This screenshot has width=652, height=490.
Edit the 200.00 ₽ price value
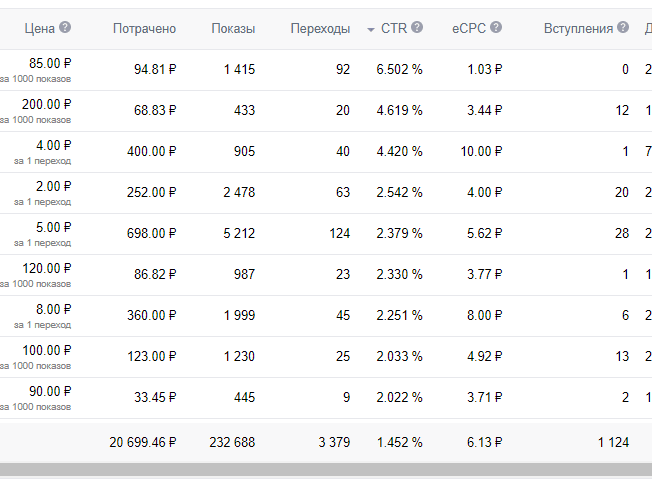click(47, 105)
